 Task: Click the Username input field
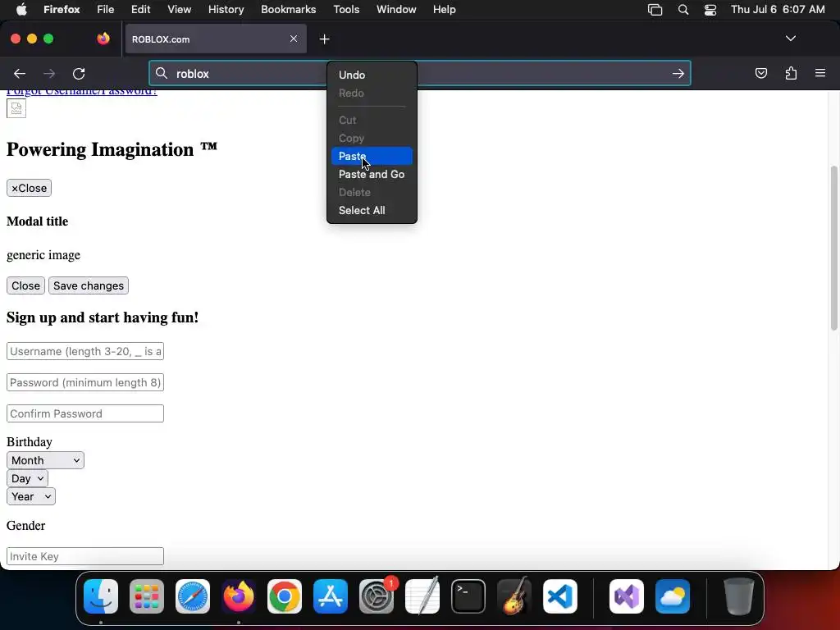[x=85, y=351]
